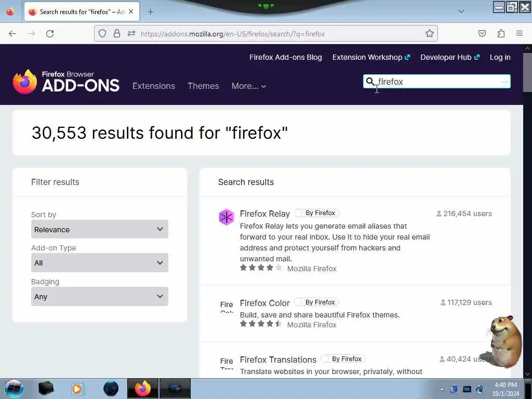The height and width of the screenshot is (399, 532).
Task: Open a new tab with the plus icon
Action: pyautogui.click(x=150, y=12)
